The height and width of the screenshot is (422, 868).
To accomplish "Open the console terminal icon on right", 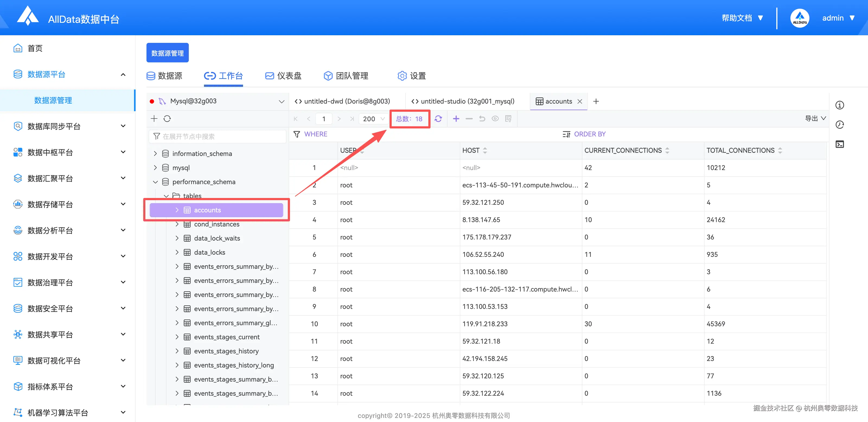I will pos(839,145).
